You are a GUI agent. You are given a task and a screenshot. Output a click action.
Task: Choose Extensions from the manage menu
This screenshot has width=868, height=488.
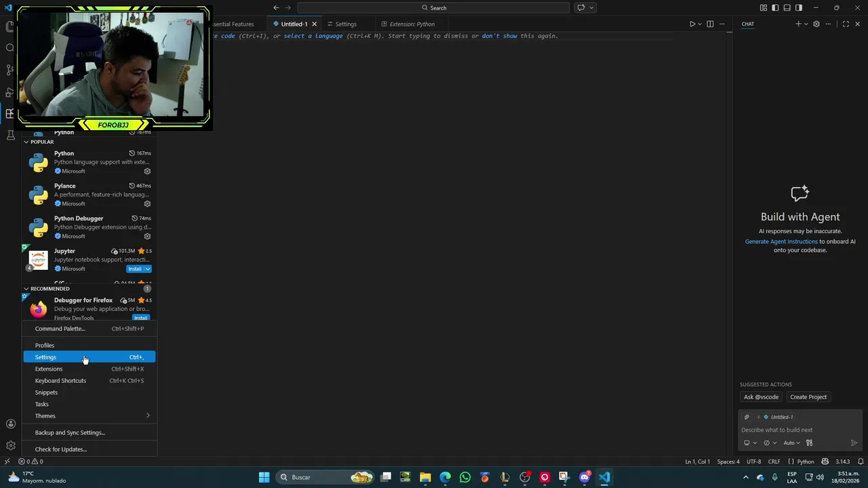90,369
